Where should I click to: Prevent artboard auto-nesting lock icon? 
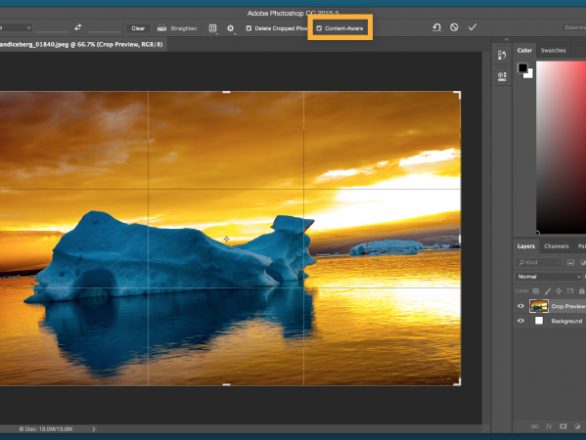(570, 291)
